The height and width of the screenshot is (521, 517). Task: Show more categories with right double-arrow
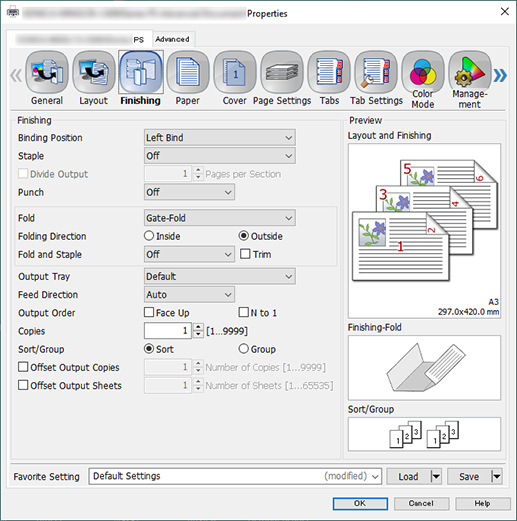coord(500,75)
